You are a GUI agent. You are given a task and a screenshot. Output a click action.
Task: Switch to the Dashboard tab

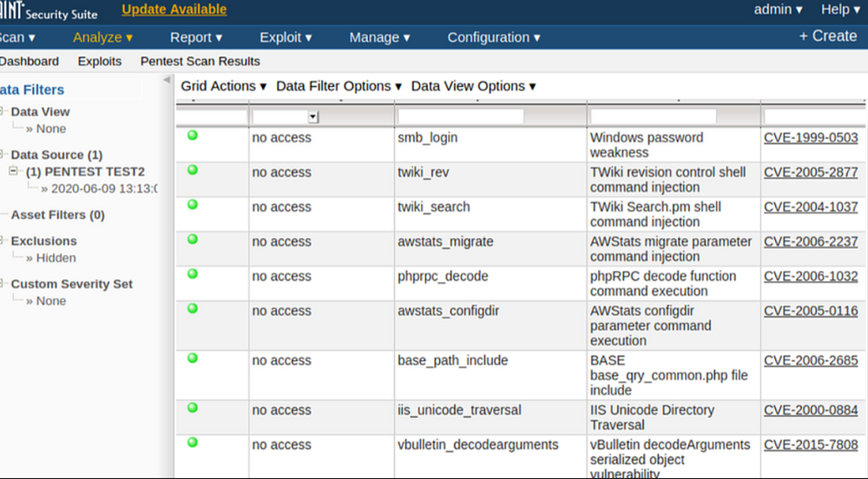(29, 62)
